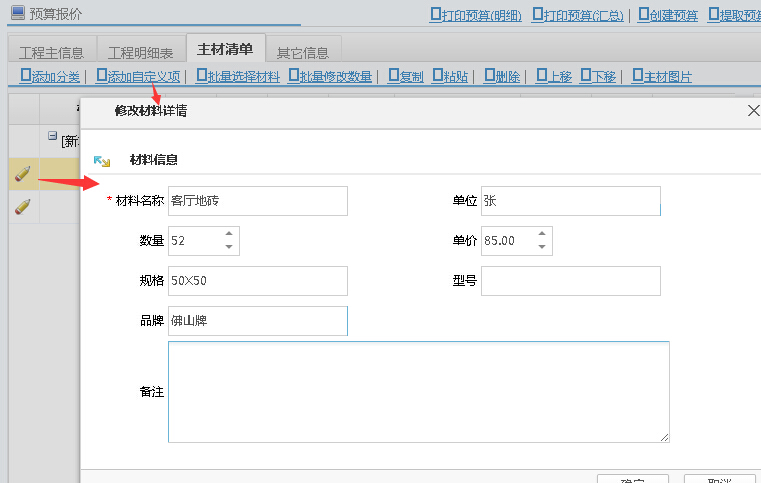Click 添加分类 in the toolbar
The height and width of the screenshot is (483, 761).
click(x=50, y=76)
